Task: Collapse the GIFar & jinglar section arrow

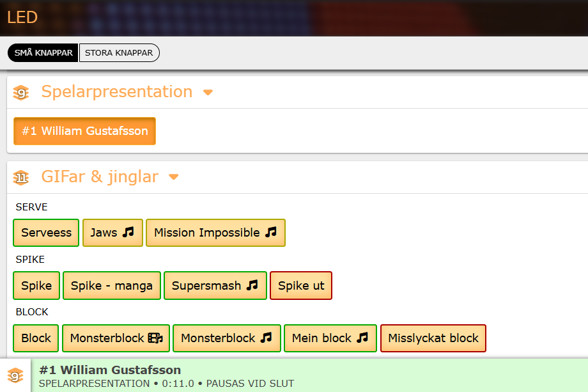Action: (x=174, y=177)
